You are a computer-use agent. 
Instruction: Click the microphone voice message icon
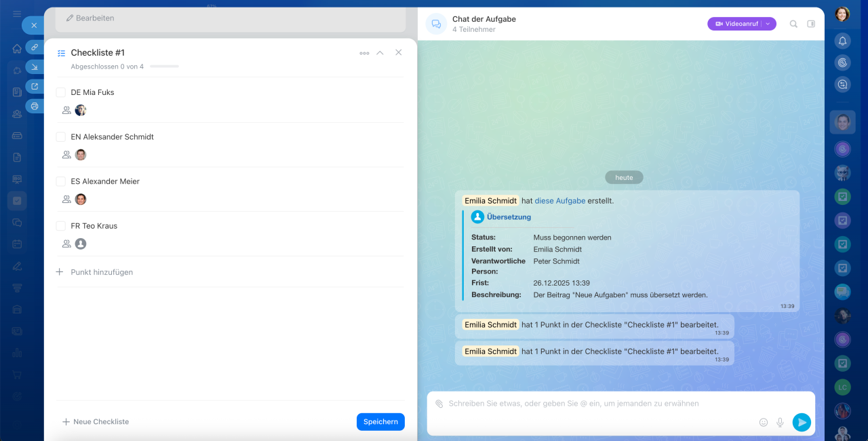pos(780,422)
